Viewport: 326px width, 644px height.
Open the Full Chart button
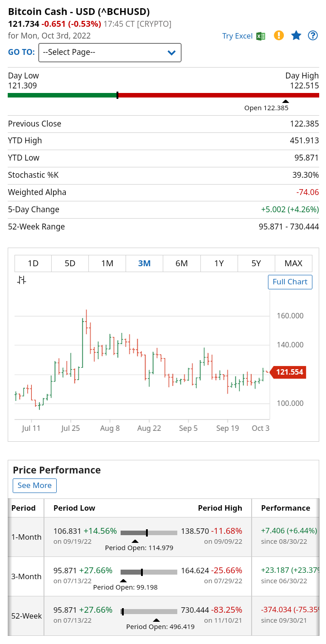290,282
